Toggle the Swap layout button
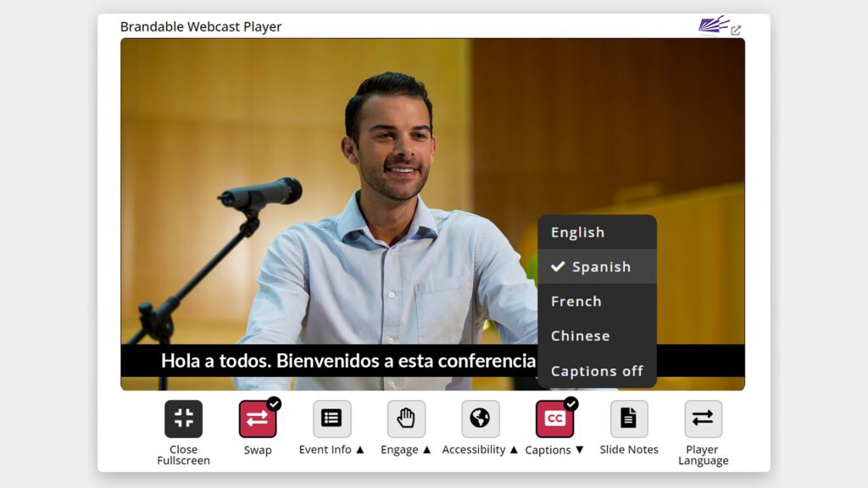Screen dimensions: 868x488 (x=258, y=419)
